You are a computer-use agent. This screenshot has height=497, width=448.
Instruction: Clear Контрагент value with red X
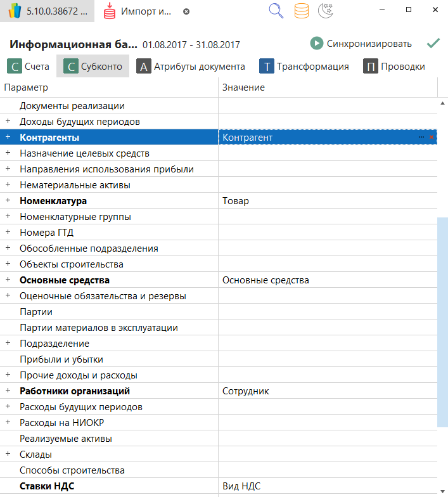coord(432,137)
